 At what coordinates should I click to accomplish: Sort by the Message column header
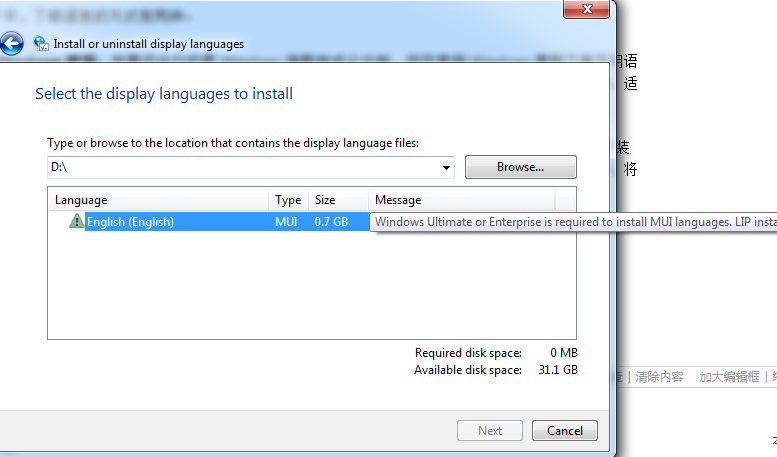click(x=462, y=200)
